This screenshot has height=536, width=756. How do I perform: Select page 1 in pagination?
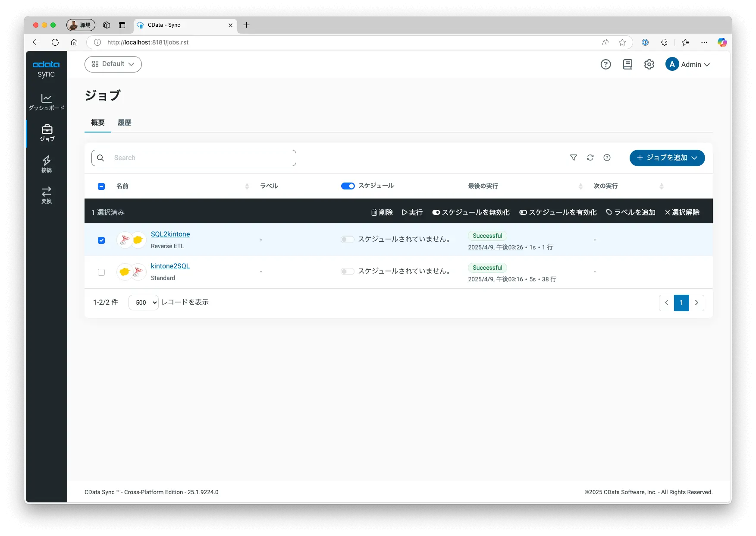681,303
